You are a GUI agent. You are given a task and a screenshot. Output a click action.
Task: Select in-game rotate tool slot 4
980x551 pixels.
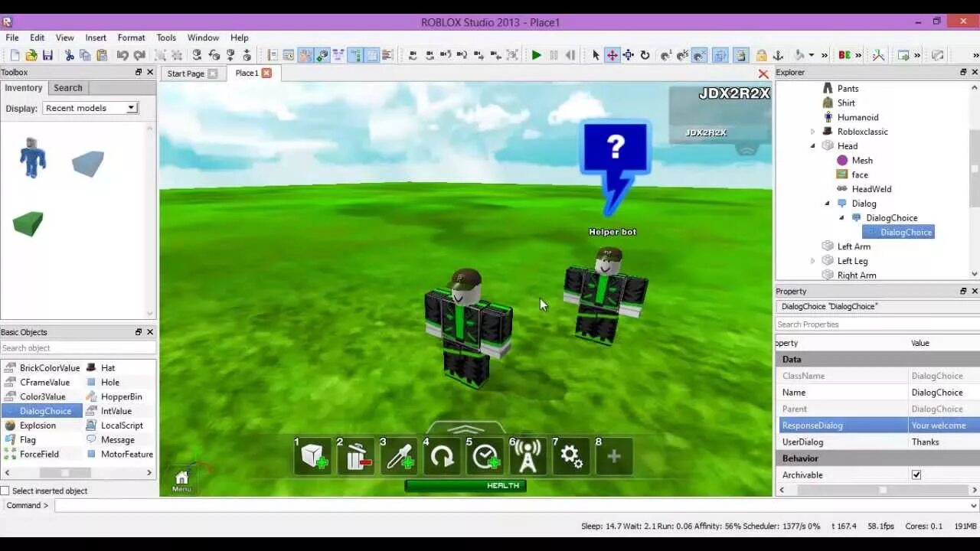(x=443, y=457)
